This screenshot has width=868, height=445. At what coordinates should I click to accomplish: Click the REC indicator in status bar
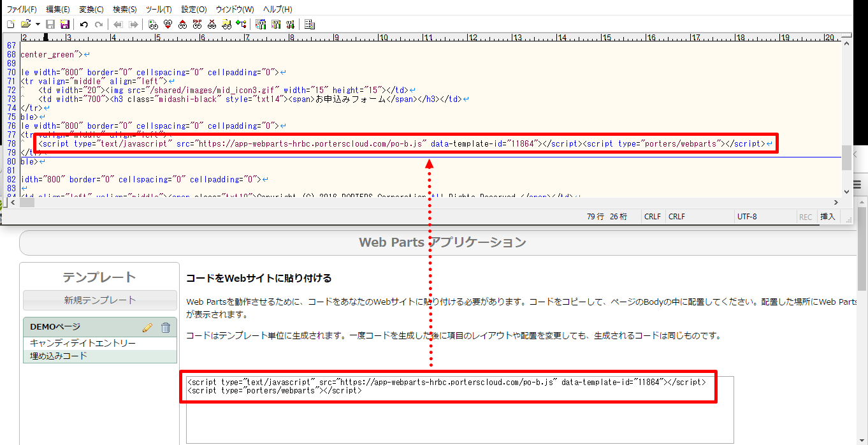point(806,217)
